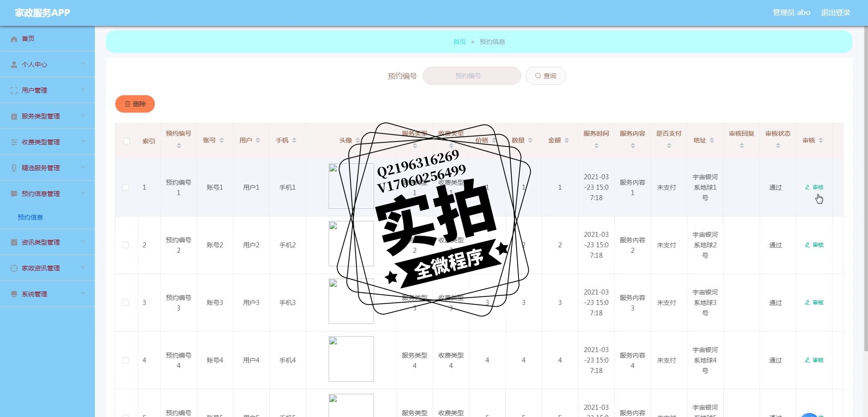Focus the 预约编号 search input field
This screenshot has height=417, width=868.
(472, 76)
